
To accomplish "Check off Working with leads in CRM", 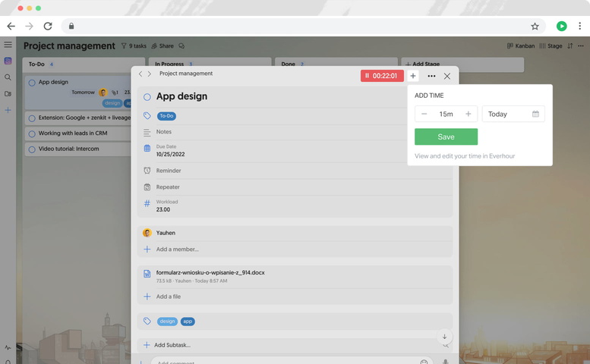I will coord(32,133).
